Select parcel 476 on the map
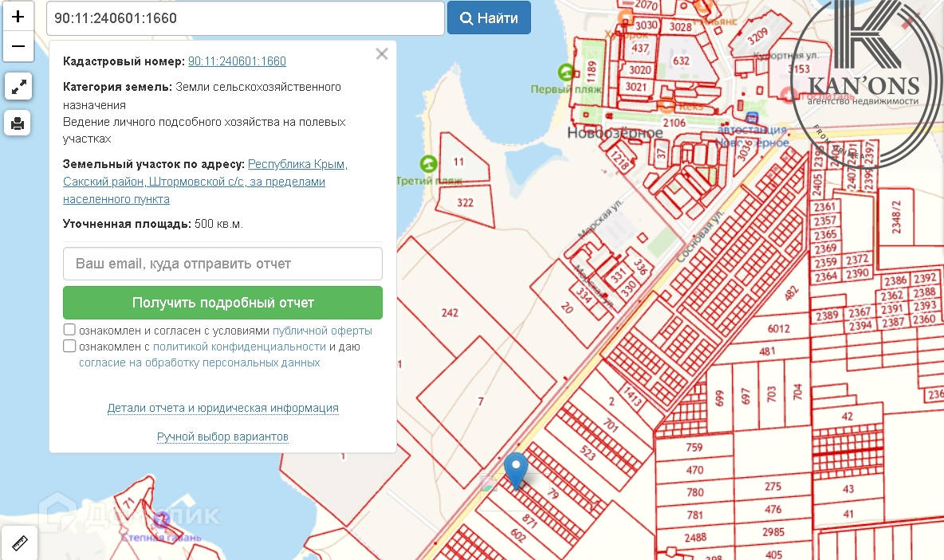 coord(773,510)
